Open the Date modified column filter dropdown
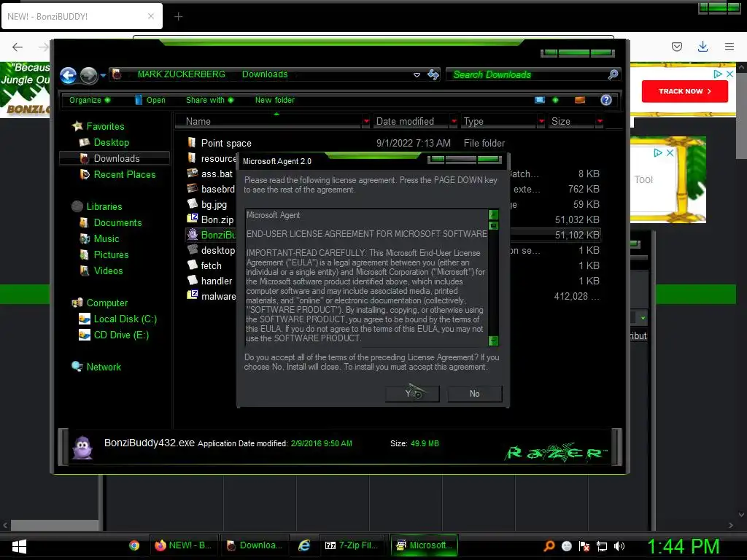Image resolution: width=747 pixels, height=560 pixels. point(454,122)
